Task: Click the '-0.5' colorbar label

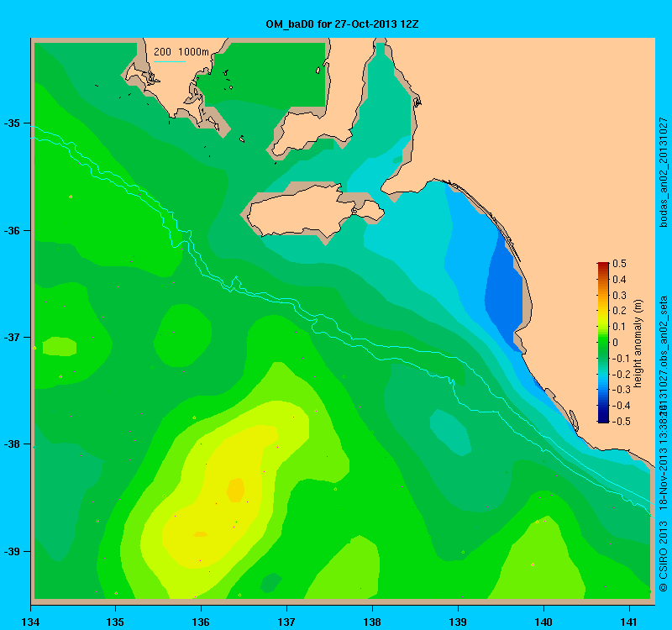Action: [x=620, y=422]
